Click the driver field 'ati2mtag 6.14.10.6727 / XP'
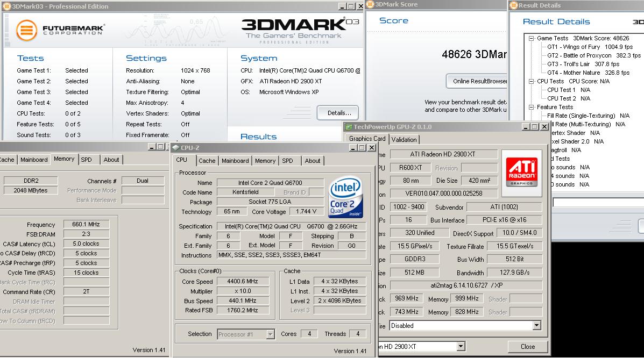The width and height of the screenshot is (644, 358). pyautogui.click(x=466, y=285)
